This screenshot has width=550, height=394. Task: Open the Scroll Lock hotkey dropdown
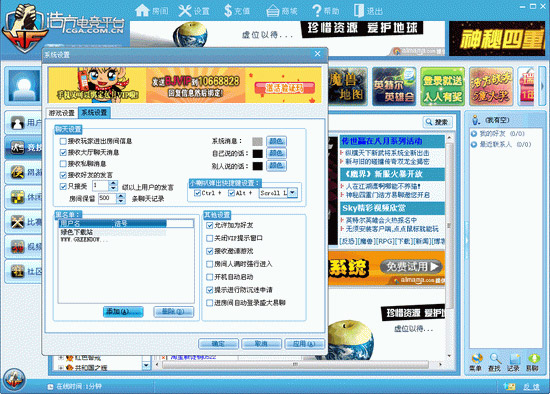293,193
